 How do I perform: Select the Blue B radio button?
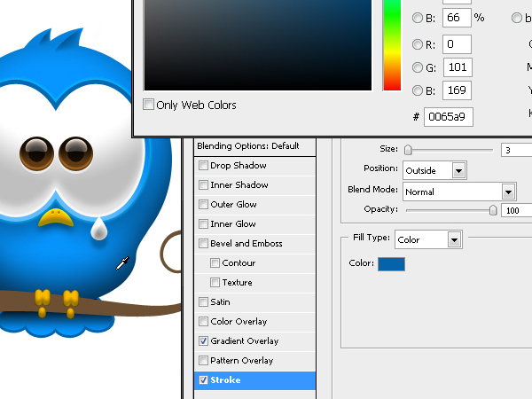coord(418,90)
